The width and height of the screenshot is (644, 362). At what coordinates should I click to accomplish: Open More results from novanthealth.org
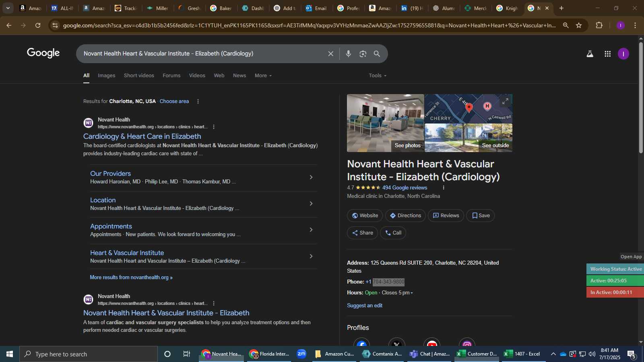pos(131,278)
